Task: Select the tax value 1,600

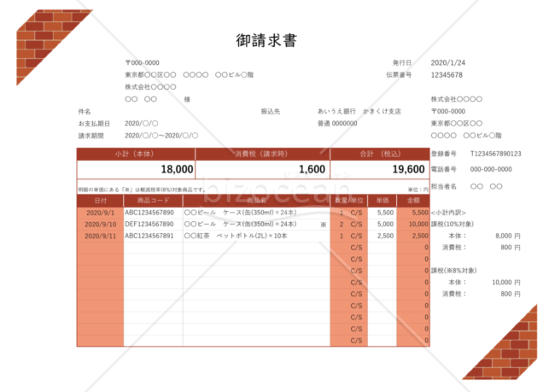Action: point(312,169)
